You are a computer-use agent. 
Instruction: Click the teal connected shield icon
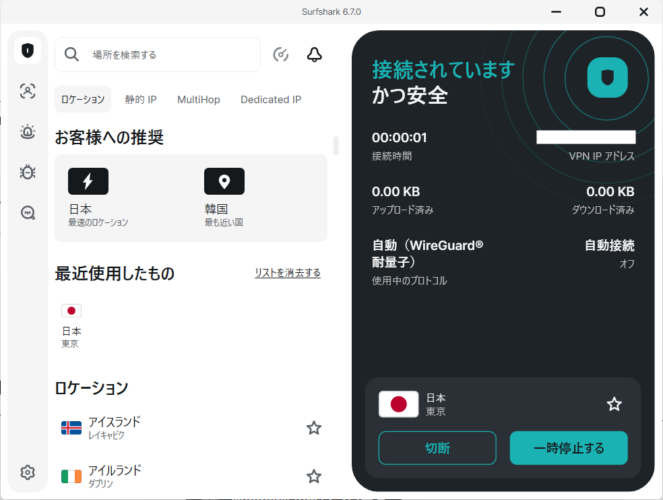[x=607, y=78]
